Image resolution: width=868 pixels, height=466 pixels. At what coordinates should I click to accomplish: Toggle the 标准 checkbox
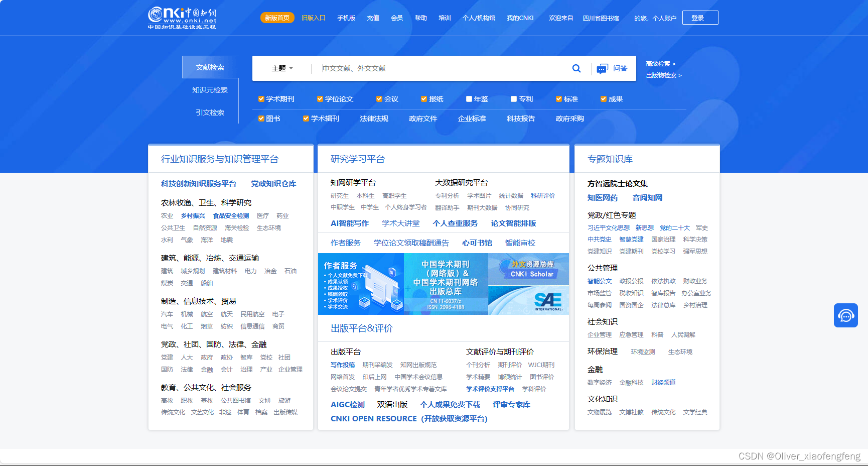tap(558, 99)
